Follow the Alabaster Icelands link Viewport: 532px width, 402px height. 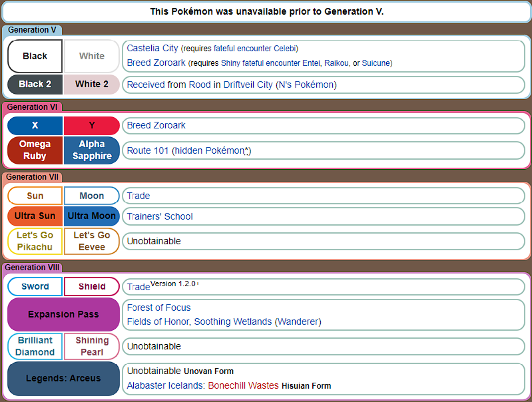[x=165, y=386]
